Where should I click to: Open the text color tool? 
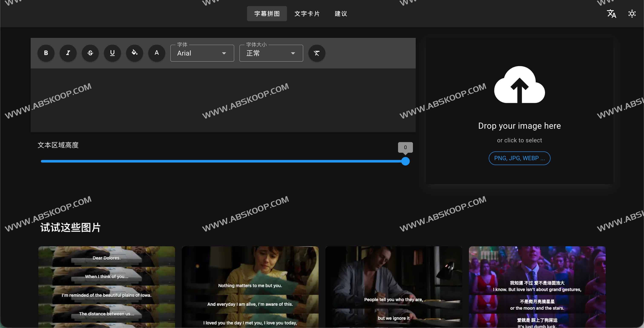[157, 53]
